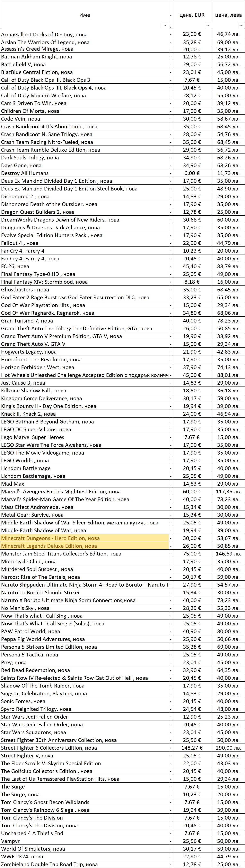
Task: Click the 148,27 € price cell
Action: [x=192, y=748]
